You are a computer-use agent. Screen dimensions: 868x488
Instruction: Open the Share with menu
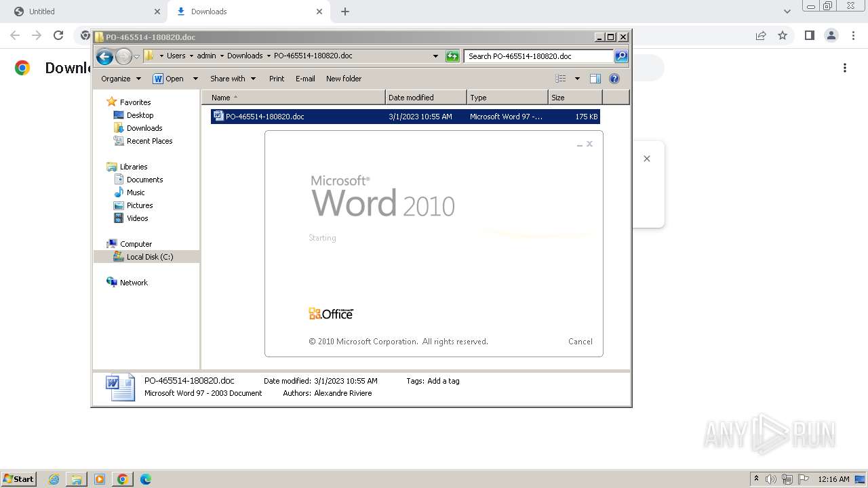[x=233, y=79]
